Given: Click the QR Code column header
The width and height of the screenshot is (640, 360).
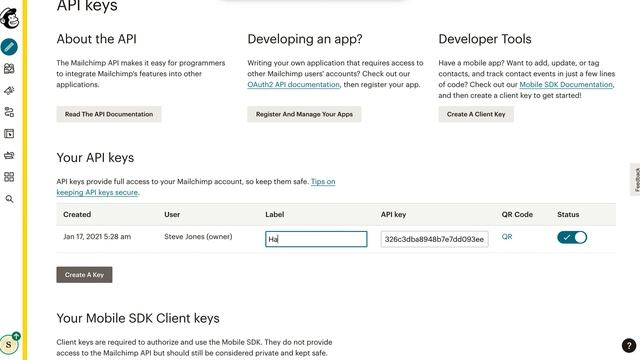Looking at the screenshot, I should tap(517, 214).
